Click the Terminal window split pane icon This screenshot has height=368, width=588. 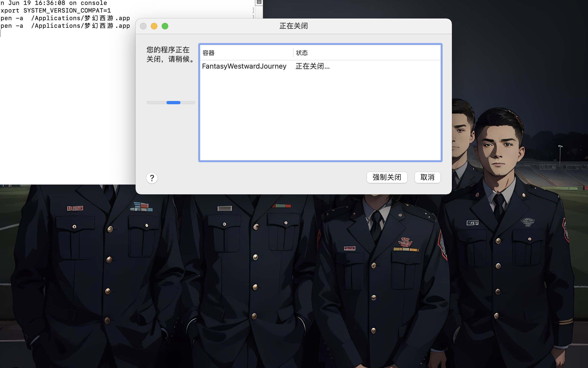(x=259, y=2)
